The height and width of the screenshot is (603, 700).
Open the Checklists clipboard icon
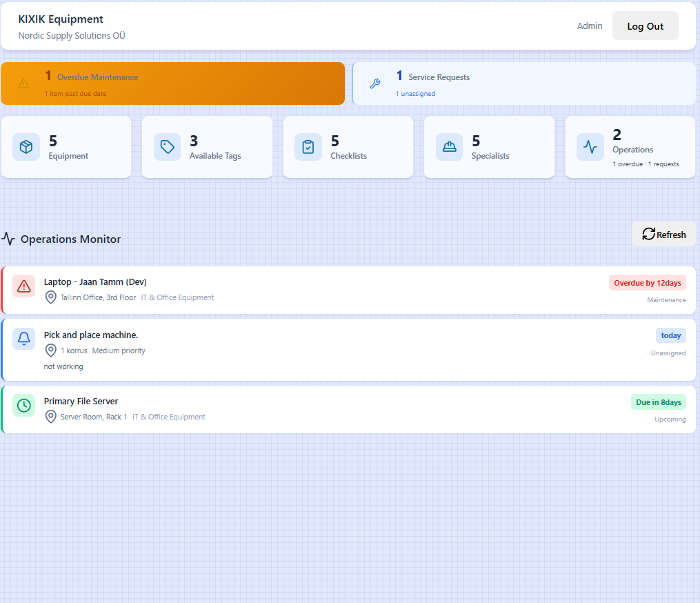pos(308,146)
